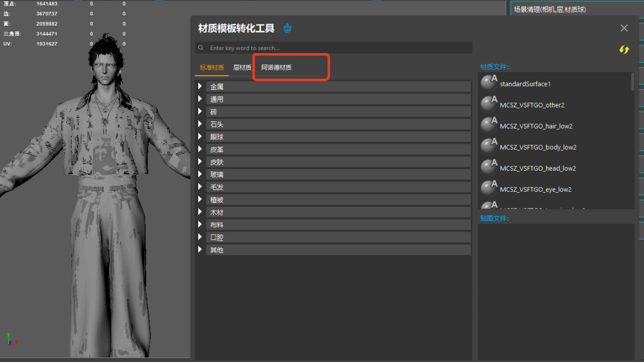Image resolution: width=644 pixels, height=362 pixels.
Task: Click the search magnifier icon
Action: click(201, 48)
